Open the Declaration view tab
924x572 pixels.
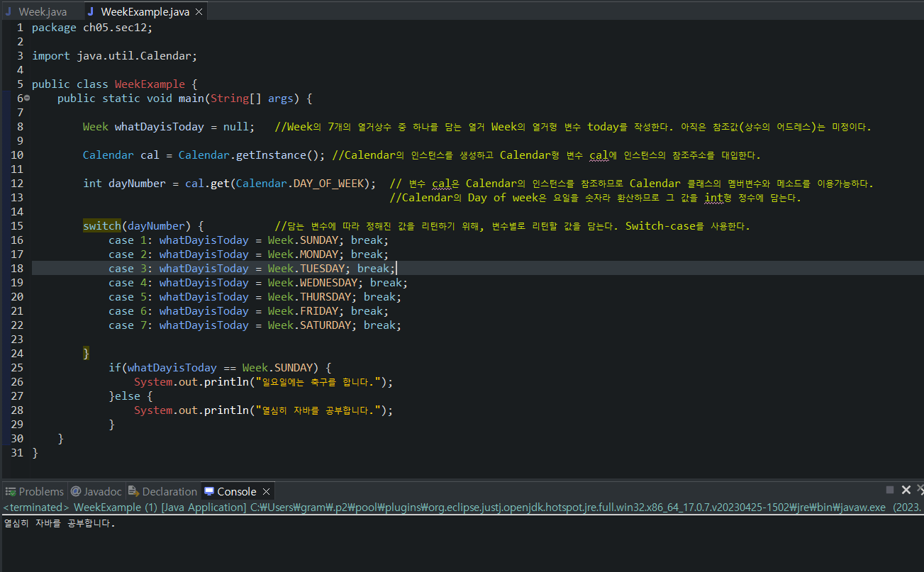click(163, 491)
